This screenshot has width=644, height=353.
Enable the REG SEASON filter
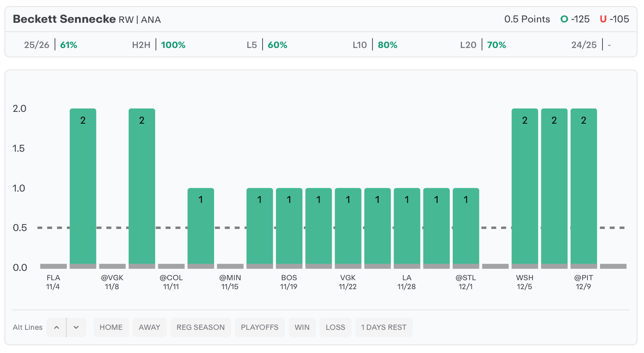pos(200,327)
